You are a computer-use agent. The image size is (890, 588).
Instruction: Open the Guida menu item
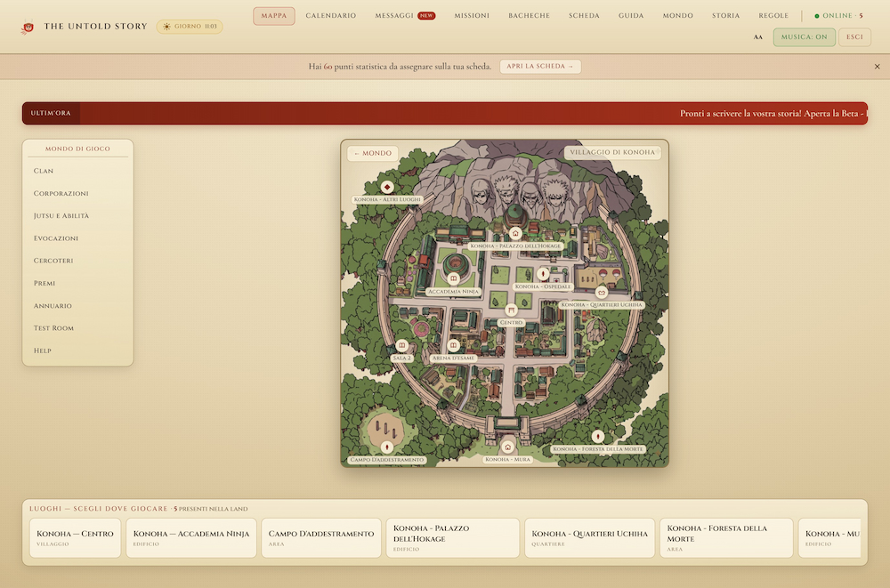pyautogui.click(x=631, y=16)
